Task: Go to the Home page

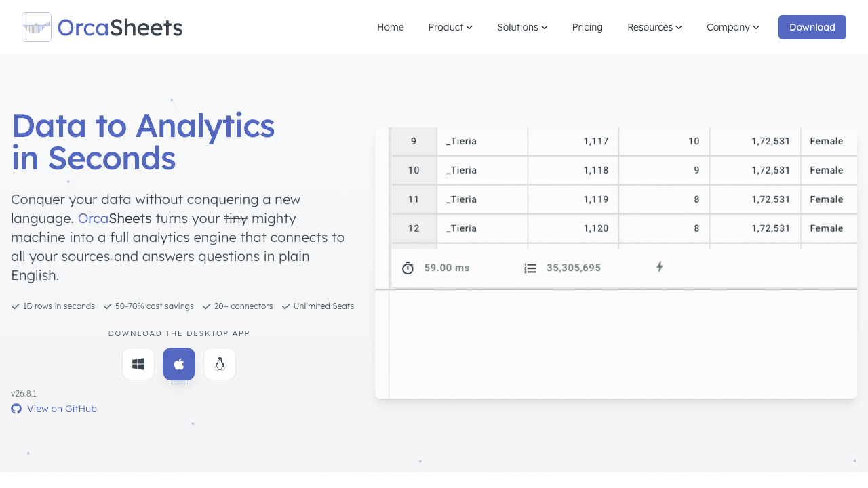Action: (x=391, y=27)
